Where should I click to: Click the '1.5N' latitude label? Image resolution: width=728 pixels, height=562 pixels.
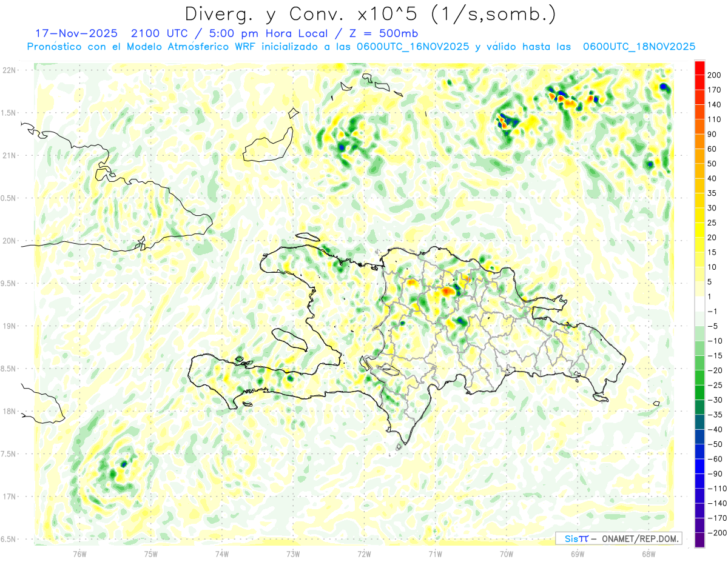tap(8, 113)
